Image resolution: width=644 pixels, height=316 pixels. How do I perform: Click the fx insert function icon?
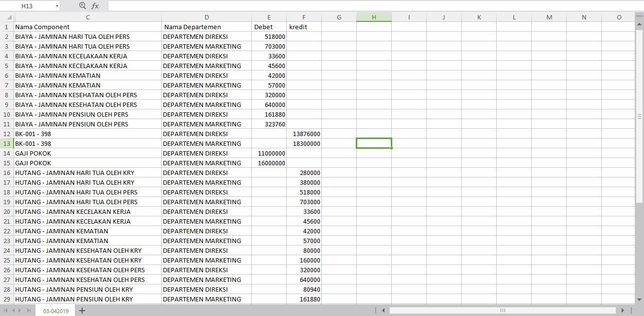95,6
